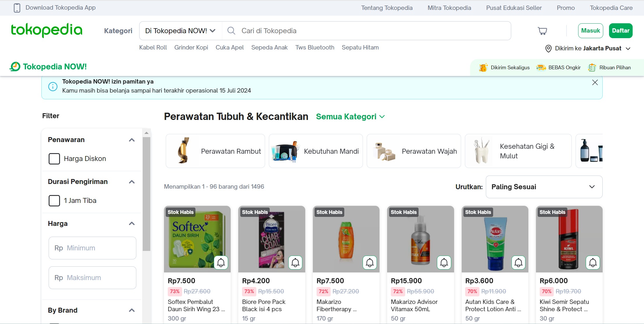Click notify bell on Biore Pore Pack

[x=295, y=263]
